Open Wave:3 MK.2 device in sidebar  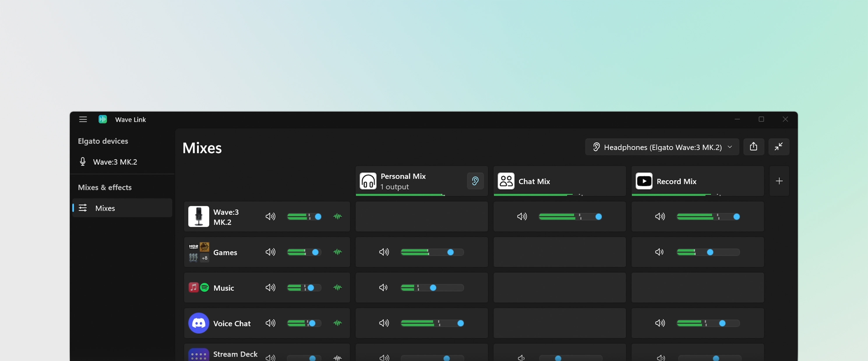tap(114, 162)
